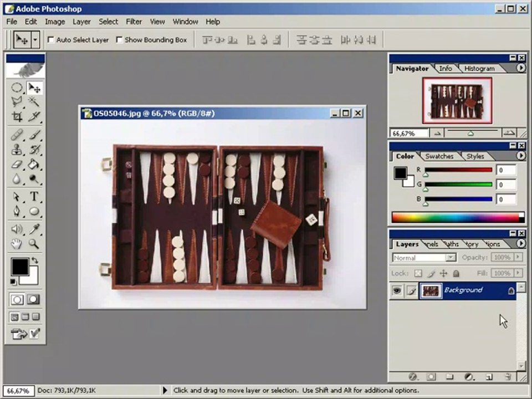The image size is (532, 399).
Task: Switch to the Styles tab
Action: click(475, 156)
